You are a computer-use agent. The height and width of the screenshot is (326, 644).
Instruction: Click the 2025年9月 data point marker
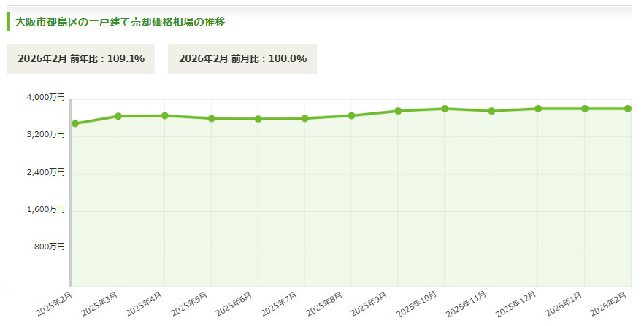tap(398, 111)
